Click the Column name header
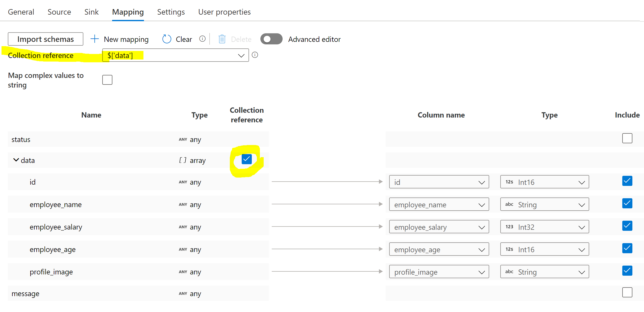The width and height of the screenshot is (644, 312). 441,115
